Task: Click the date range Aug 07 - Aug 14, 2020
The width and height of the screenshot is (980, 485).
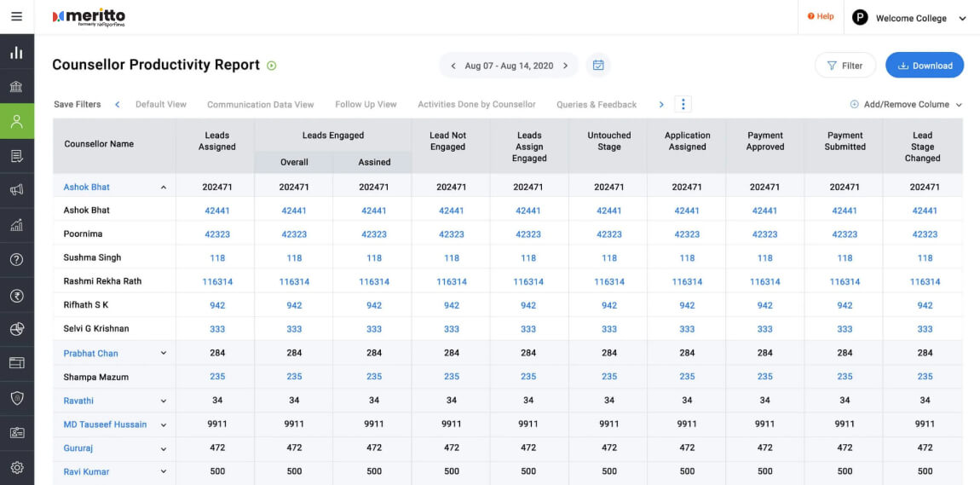Action: [x=509, y=66]
